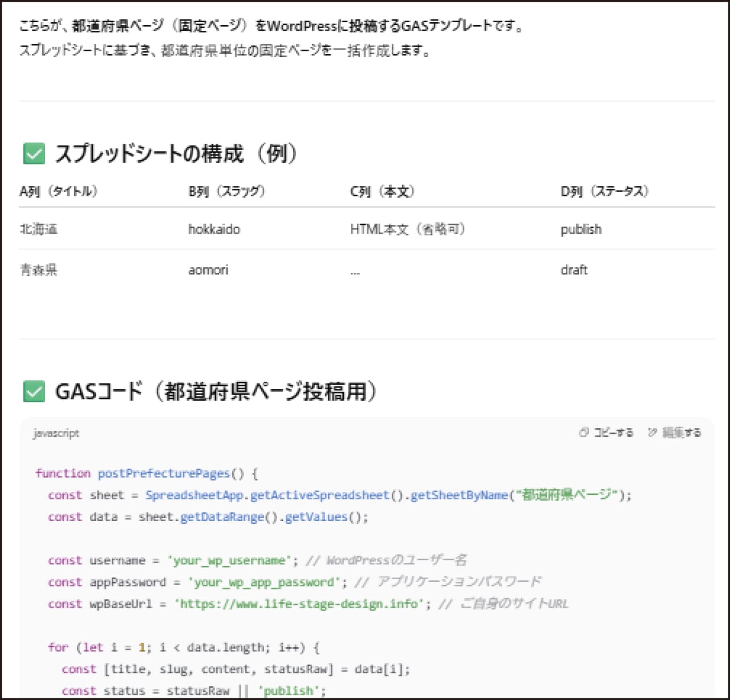Screen dimensions: 730x700
Task: Select the green checkmark before スプレッドシートの構成
Action: click(x=34, y=153)
